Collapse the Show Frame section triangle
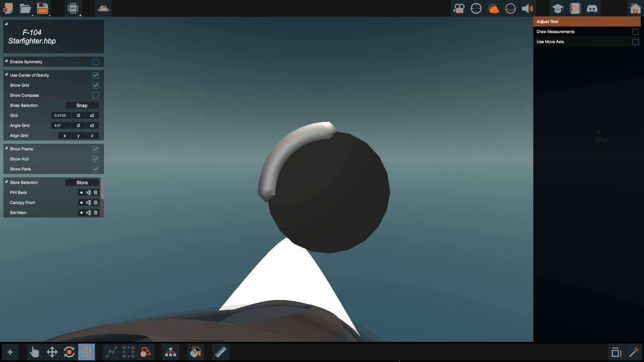This screenshot has width=644, height=362. tap(6, 148)
